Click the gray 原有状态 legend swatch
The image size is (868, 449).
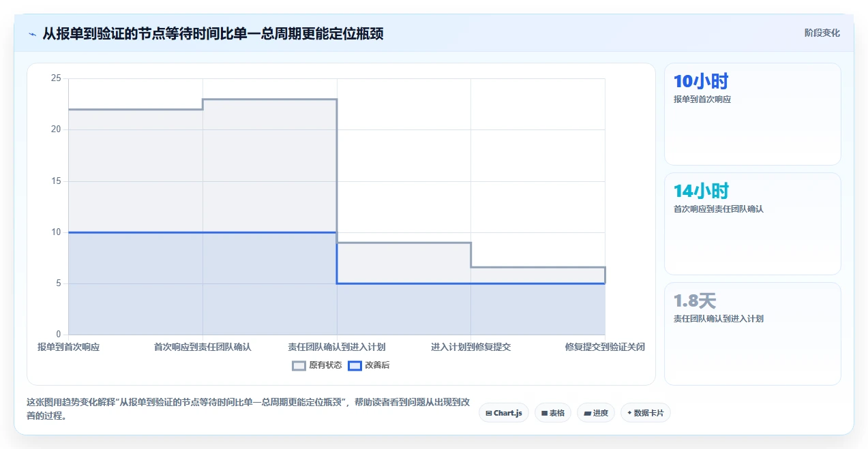[x=299, y=365]
